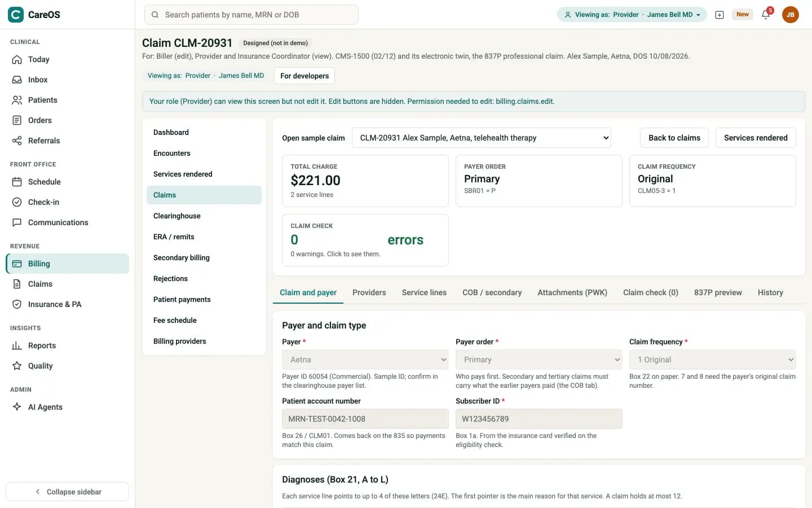812x508 pixels.
Task: Switch to the Providers tab
Action: click(x=369, y=292)
